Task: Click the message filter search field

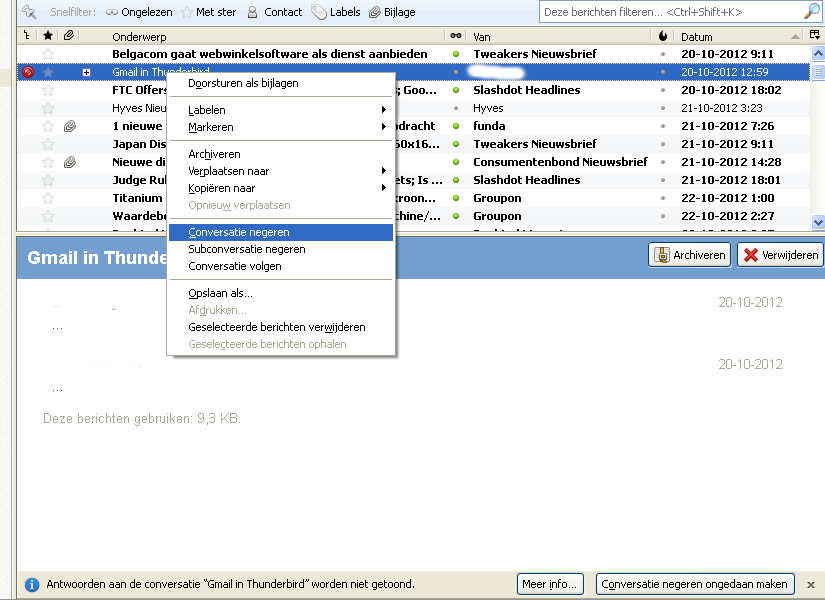Action: click(670, 12)
